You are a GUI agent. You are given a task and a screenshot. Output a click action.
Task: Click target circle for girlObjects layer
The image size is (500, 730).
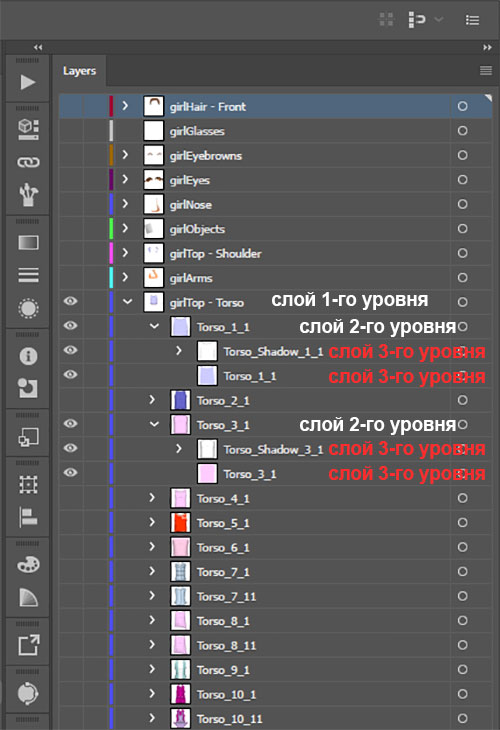click(462, 229)
